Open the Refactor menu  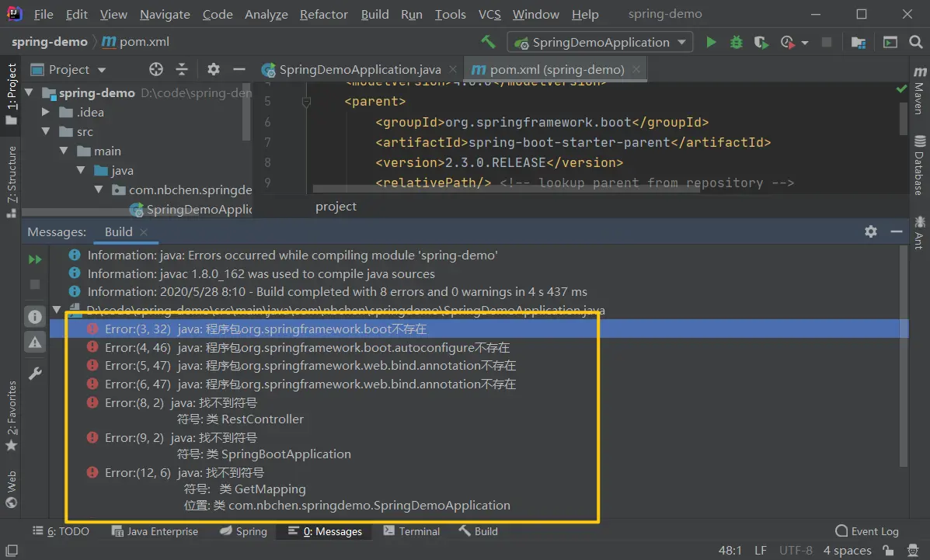[324, 14]
